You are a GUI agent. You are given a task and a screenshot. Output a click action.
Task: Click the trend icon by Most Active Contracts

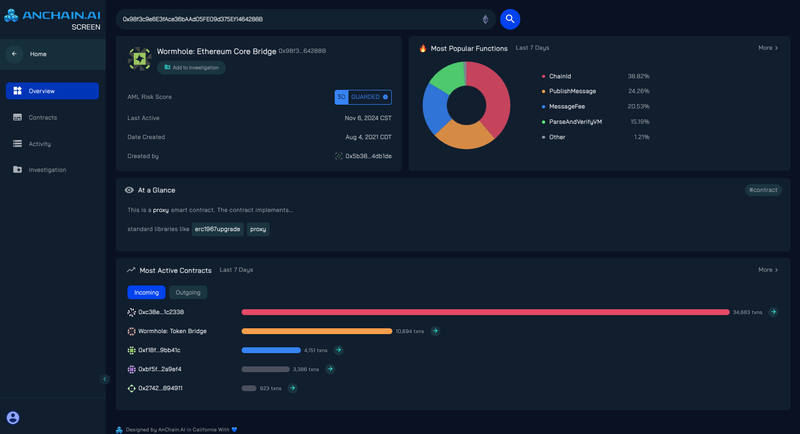(131, 270)
